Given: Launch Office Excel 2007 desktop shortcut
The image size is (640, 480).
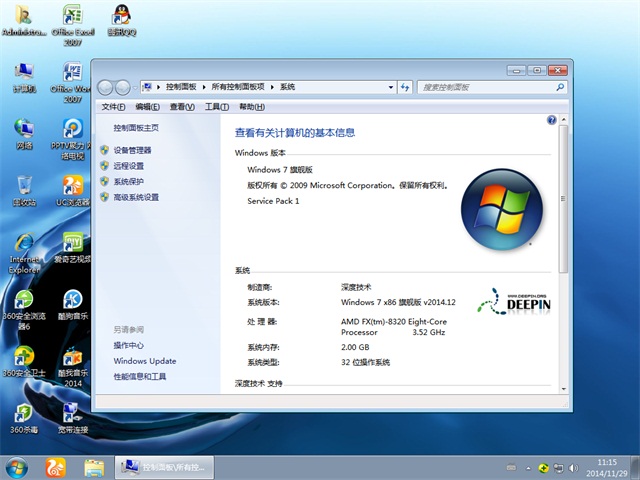Looking at the screenshot, I should click(73, 24).
